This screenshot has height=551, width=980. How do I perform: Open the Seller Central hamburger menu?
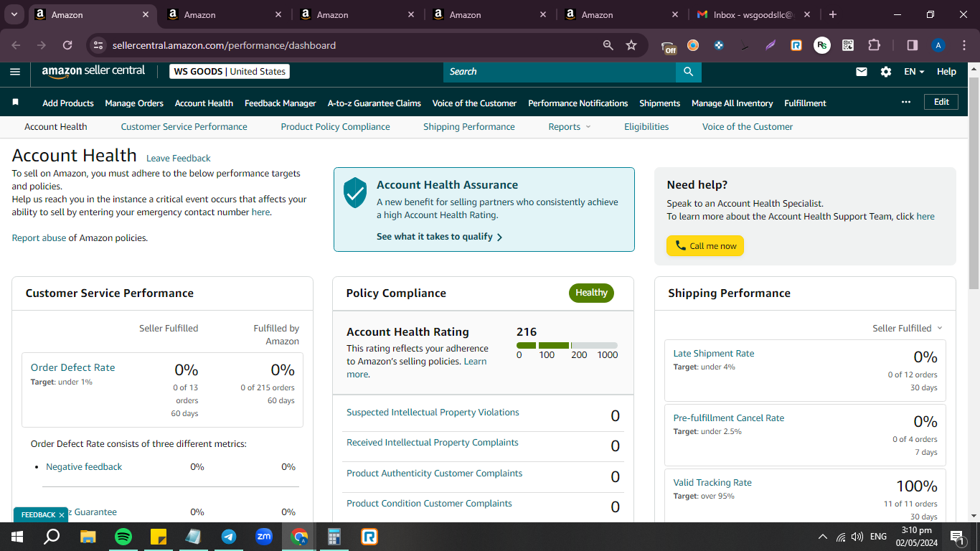(15, 71)
